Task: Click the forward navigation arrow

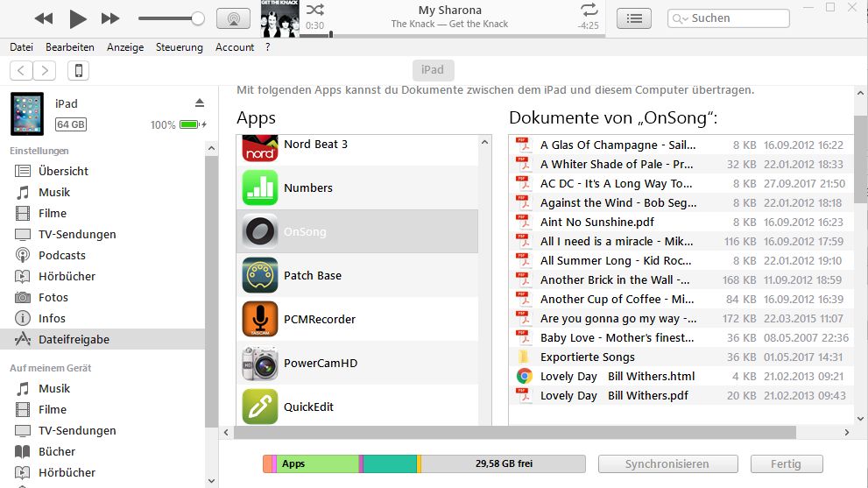Action: pyautogui.click(x=45, y=70)
